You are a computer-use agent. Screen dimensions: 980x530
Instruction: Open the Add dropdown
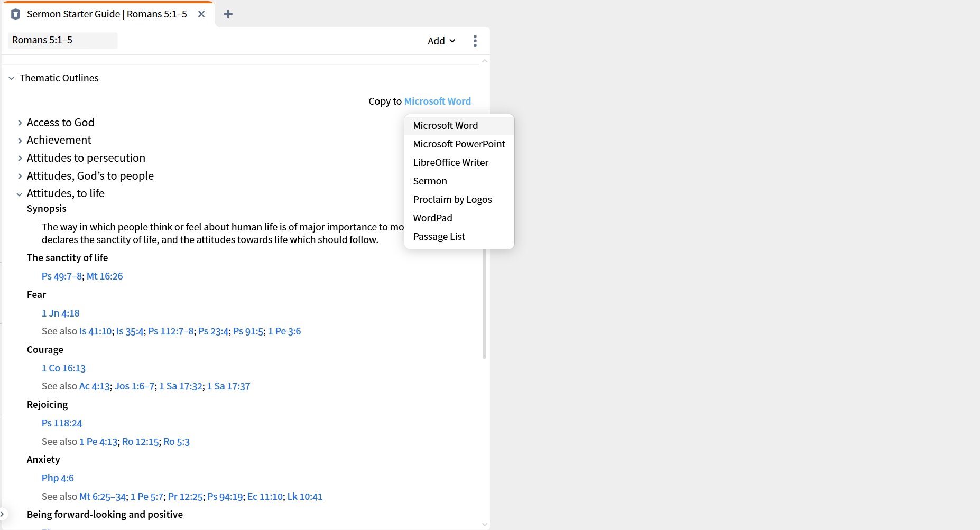[x=441, y=41]
